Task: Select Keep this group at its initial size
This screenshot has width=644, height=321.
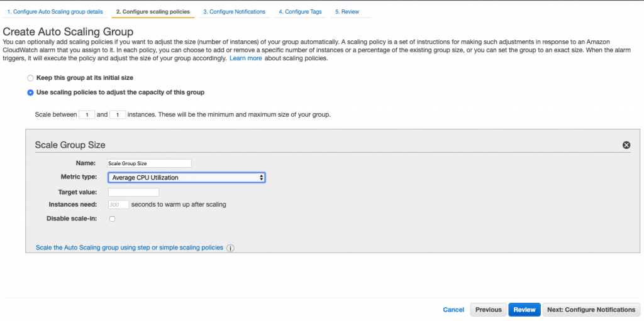Action: coord(30,78)
